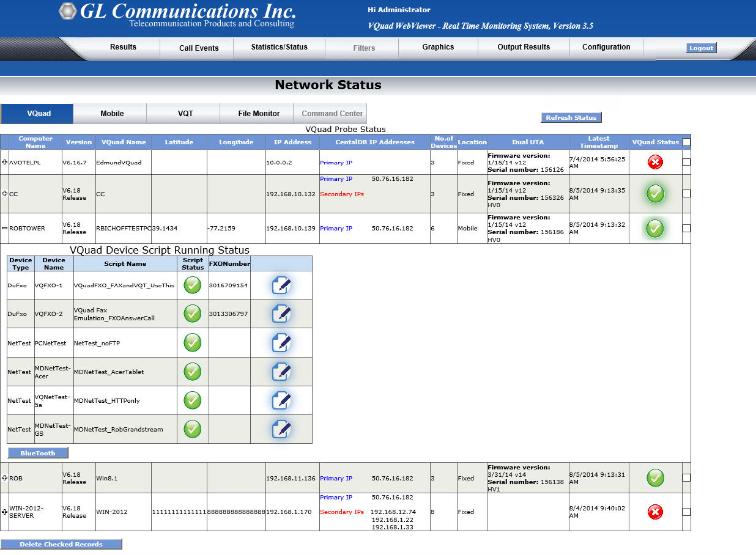Image resolution: width=756 pixels, height=555 pixels.
Task: Click edit icon for MDNetTest_HTTPonly script
Action: point(281,400)
